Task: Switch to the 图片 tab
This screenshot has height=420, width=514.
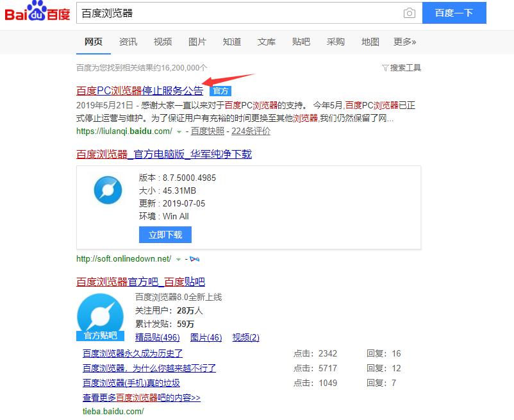Action: (197, 42)
